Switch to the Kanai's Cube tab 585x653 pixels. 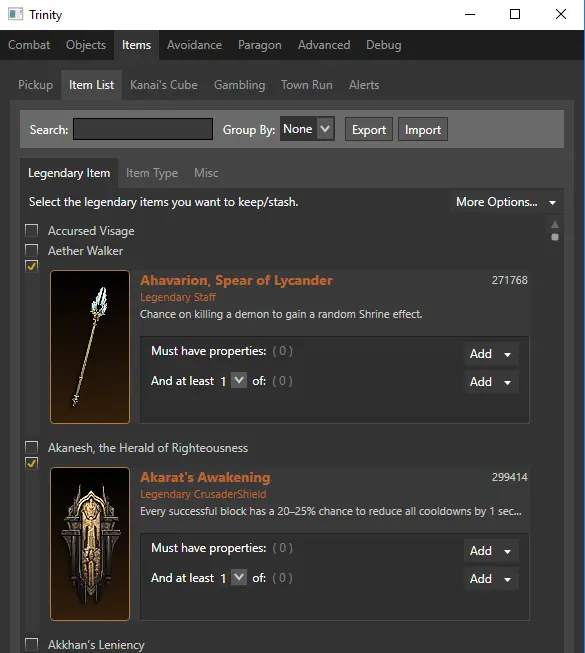point(164,85)
